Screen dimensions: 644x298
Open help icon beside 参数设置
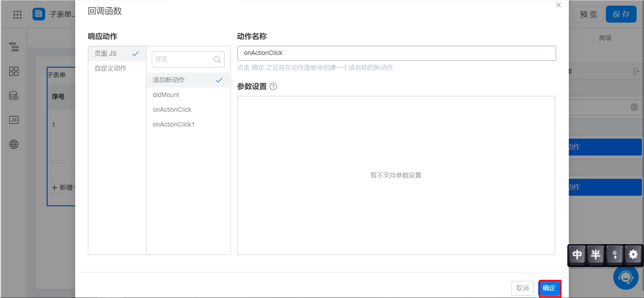[273, 86]
